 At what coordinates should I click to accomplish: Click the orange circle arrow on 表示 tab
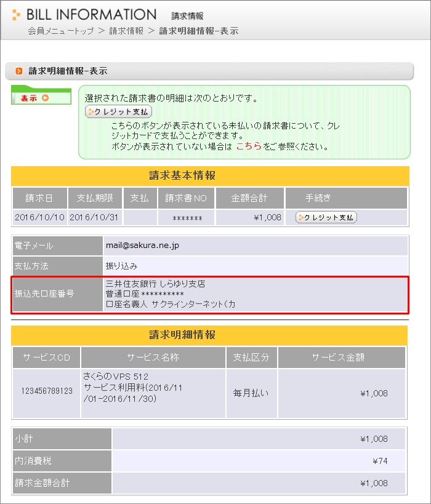(44, 98)
